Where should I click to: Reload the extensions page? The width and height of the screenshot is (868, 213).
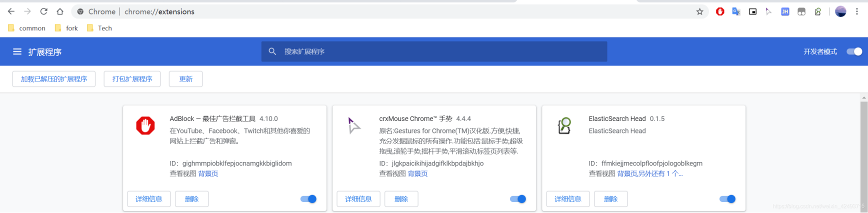tap(44, 11)
